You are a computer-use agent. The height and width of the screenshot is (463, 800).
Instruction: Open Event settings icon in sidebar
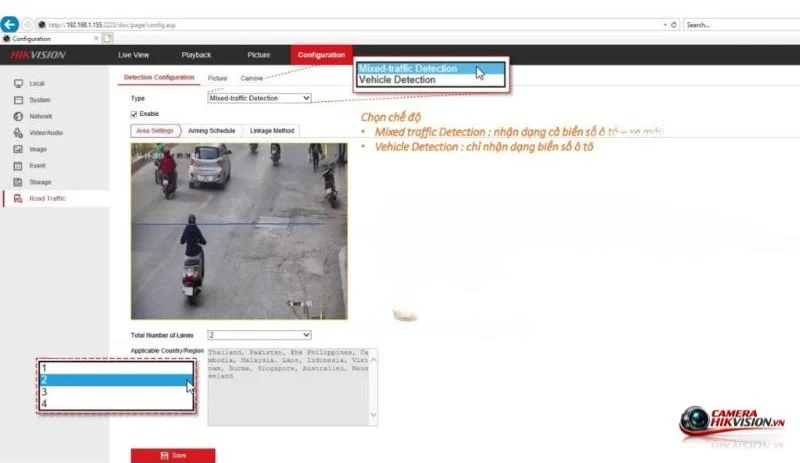[18, 165]
